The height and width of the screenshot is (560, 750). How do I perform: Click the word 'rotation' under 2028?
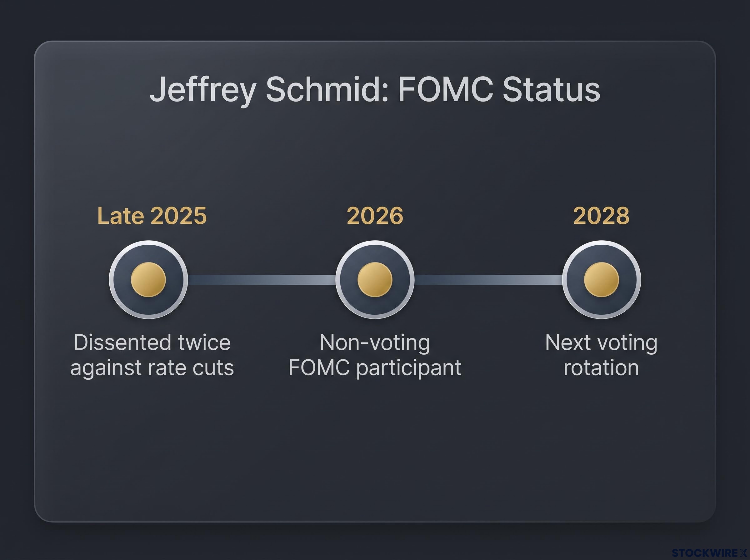coord(602,367)
